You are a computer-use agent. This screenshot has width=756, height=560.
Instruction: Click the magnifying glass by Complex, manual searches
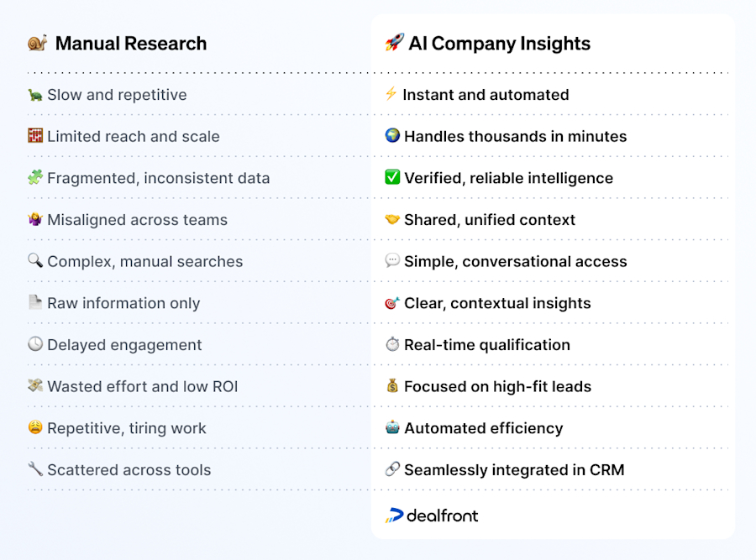35,261
